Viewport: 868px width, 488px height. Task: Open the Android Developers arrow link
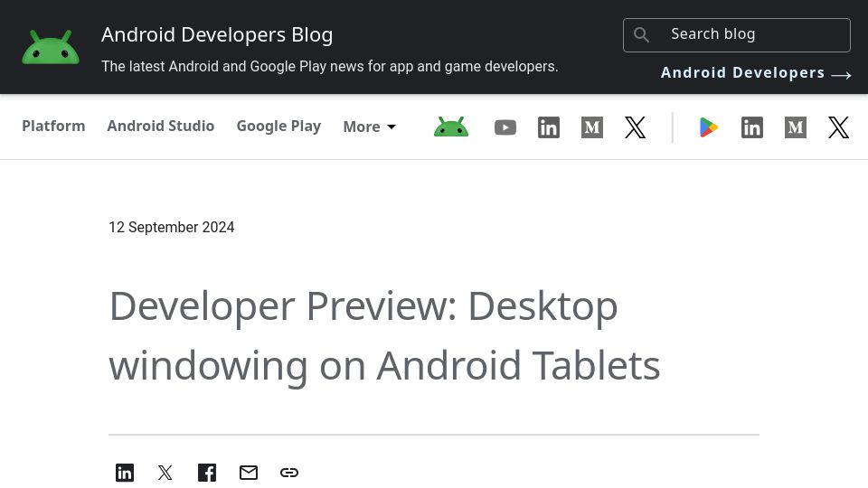pyautogui.click(x=756, y=73)
